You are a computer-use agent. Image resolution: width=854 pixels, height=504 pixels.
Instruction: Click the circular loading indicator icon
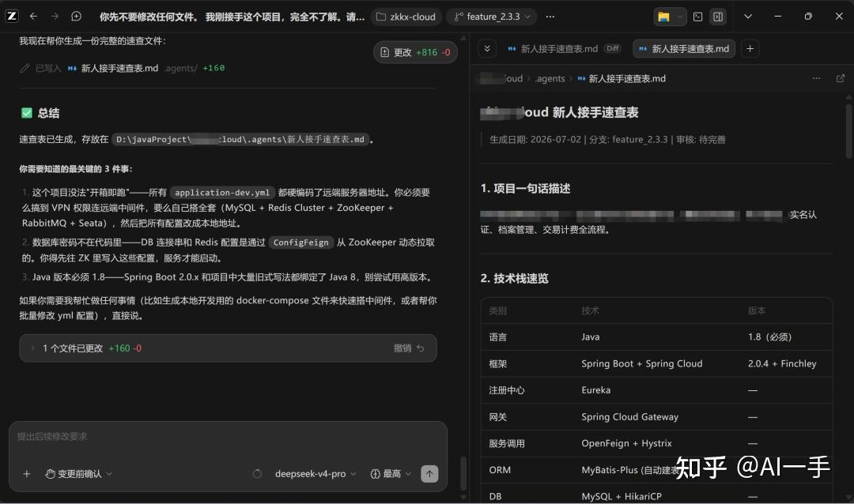point(257,474)
